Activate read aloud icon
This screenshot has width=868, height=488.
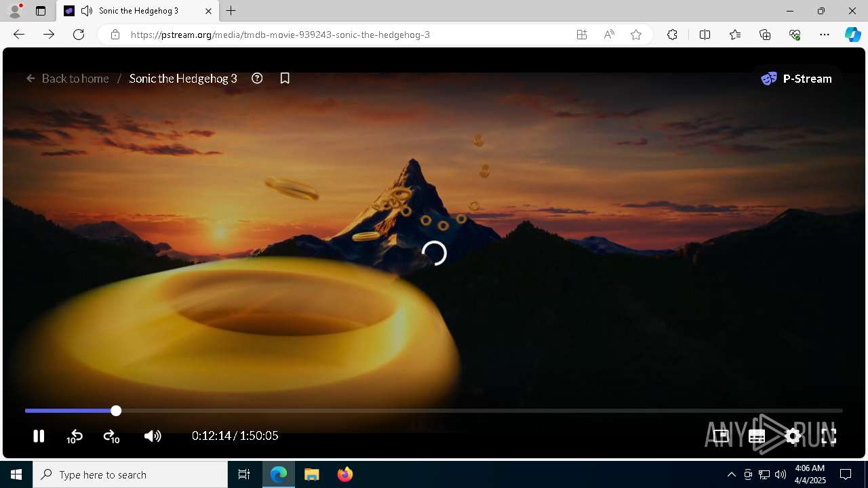tap(609, 35)
